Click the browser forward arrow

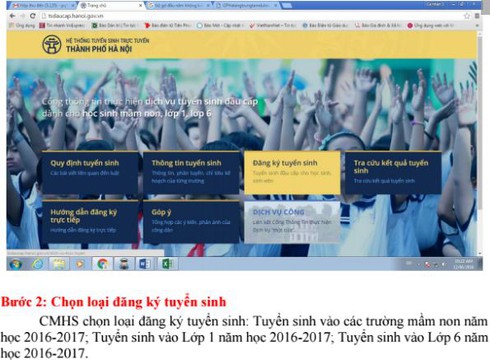coord(23,16)
